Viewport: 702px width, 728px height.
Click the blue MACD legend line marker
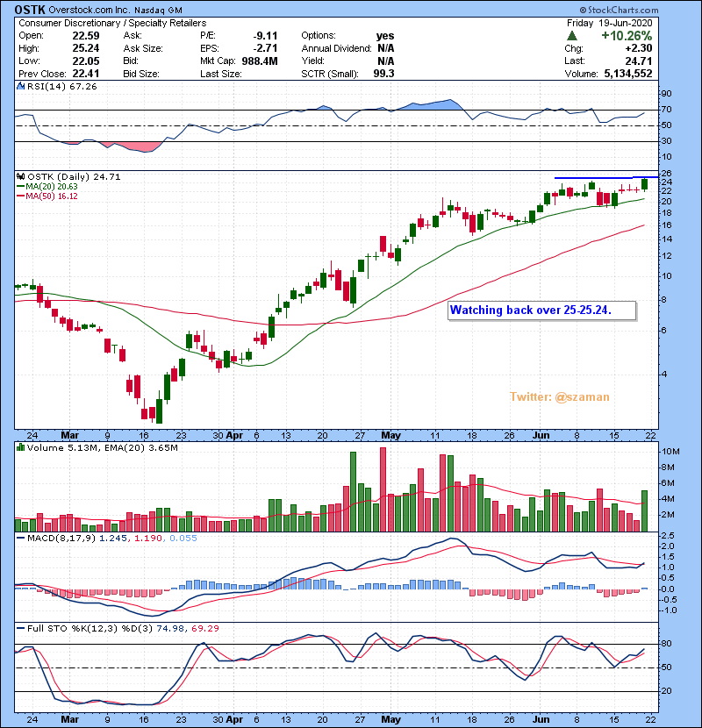[20, 539]
